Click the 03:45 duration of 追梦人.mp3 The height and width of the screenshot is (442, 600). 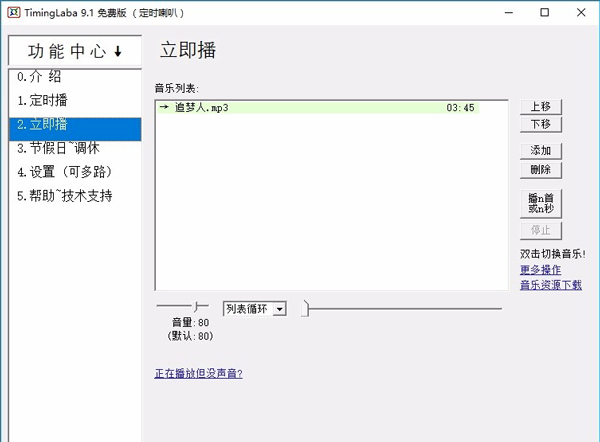click(x=460, y=108)
